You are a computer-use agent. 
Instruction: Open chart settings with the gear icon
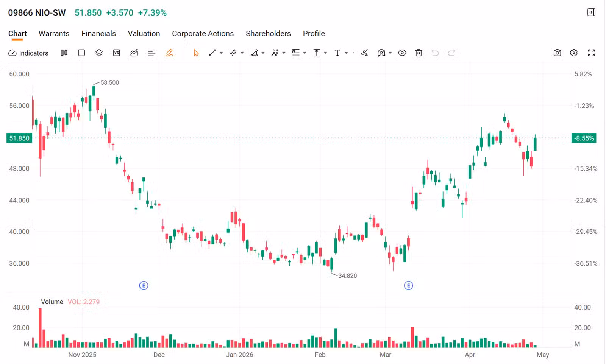[x=573, y=53]
